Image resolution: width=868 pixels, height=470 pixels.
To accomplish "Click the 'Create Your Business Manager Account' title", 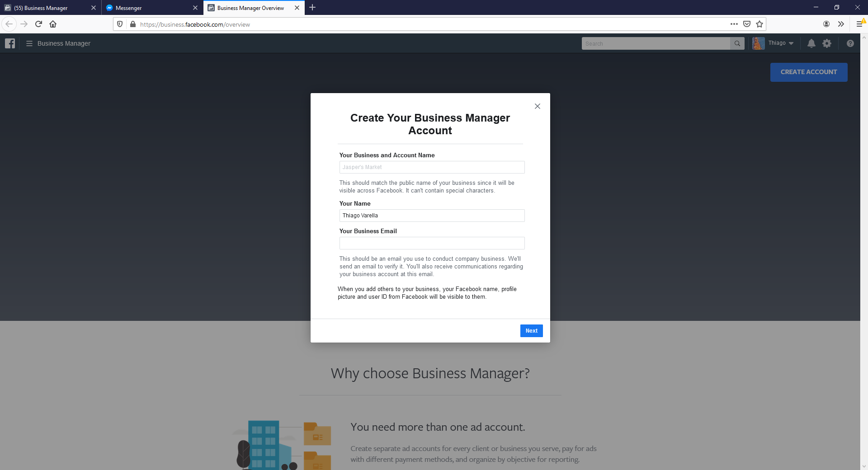I will point(430,124).
